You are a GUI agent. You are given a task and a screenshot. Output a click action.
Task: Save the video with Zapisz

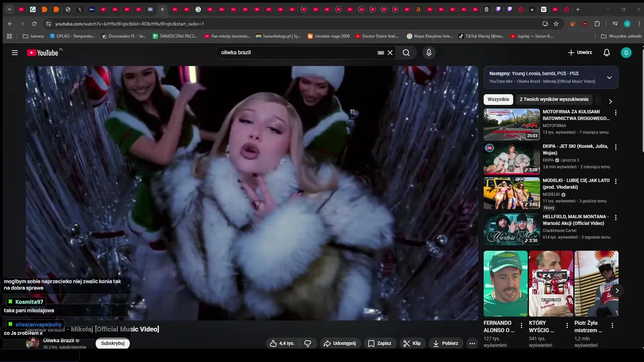coord(379,343)
